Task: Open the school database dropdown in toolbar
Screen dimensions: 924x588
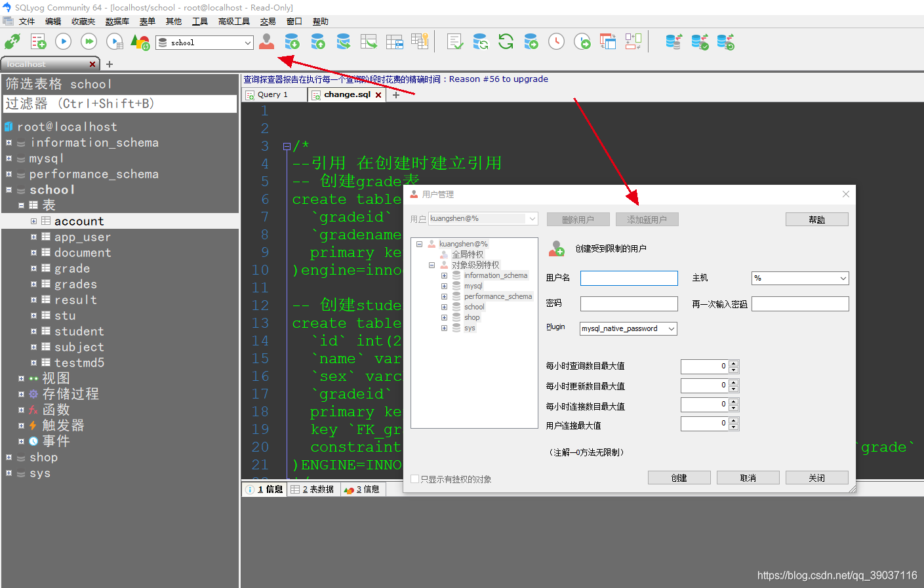Action: 248,43
